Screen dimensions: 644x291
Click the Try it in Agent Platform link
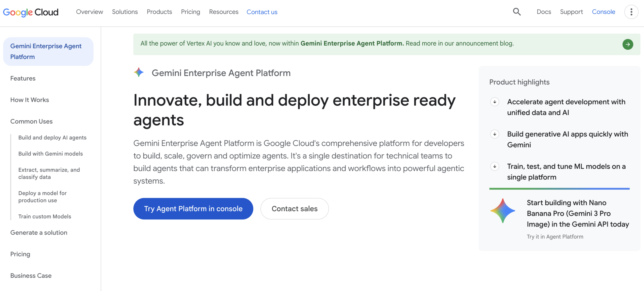555,237
